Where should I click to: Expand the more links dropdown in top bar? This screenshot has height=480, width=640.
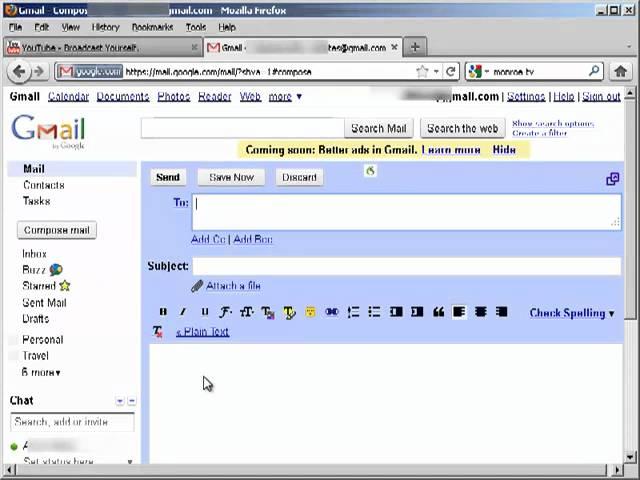(285, 97)
